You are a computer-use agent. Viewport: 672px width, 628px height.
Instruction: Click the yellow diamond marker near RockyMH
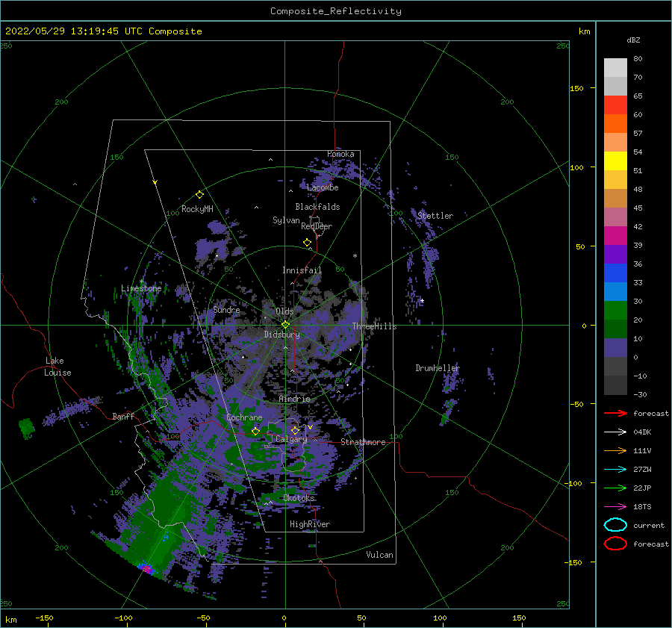[199, 195]
